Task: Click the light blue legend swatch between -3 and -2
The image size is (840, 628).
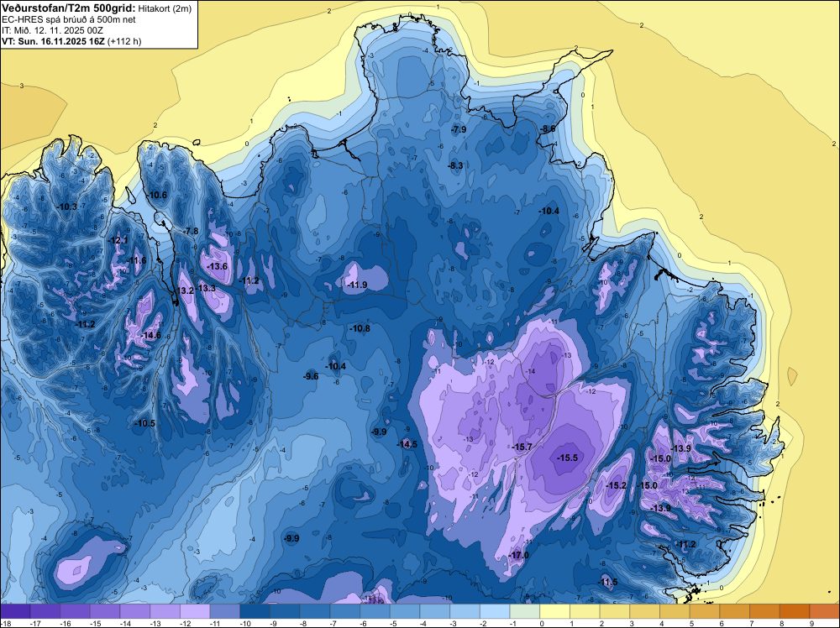Action: 465,611
